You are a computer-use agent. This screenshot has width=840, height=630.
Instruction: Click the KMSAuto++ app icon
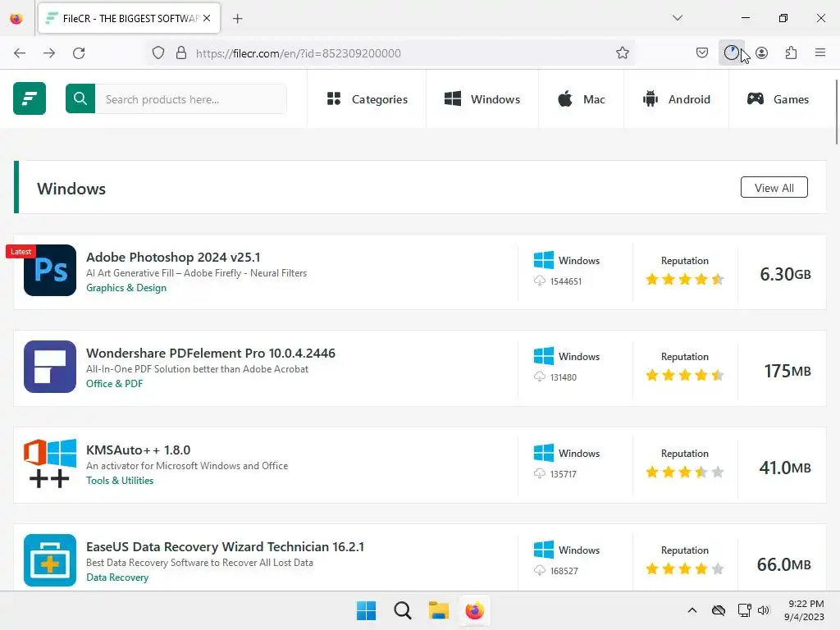50,463
